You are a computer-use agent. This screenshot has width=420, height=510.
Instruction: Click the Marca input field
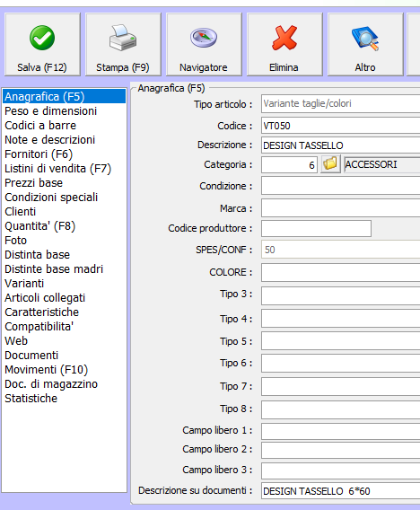(x=341, y=207)
